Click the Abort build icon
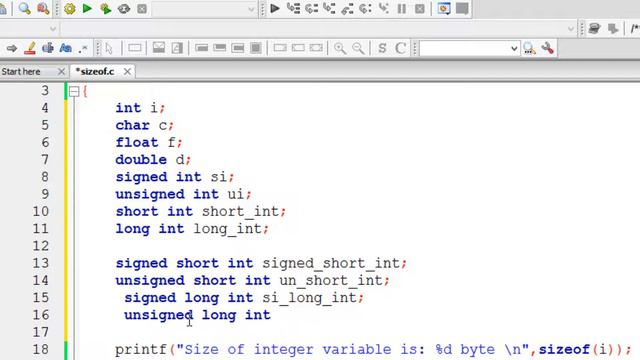 point(142,9)
